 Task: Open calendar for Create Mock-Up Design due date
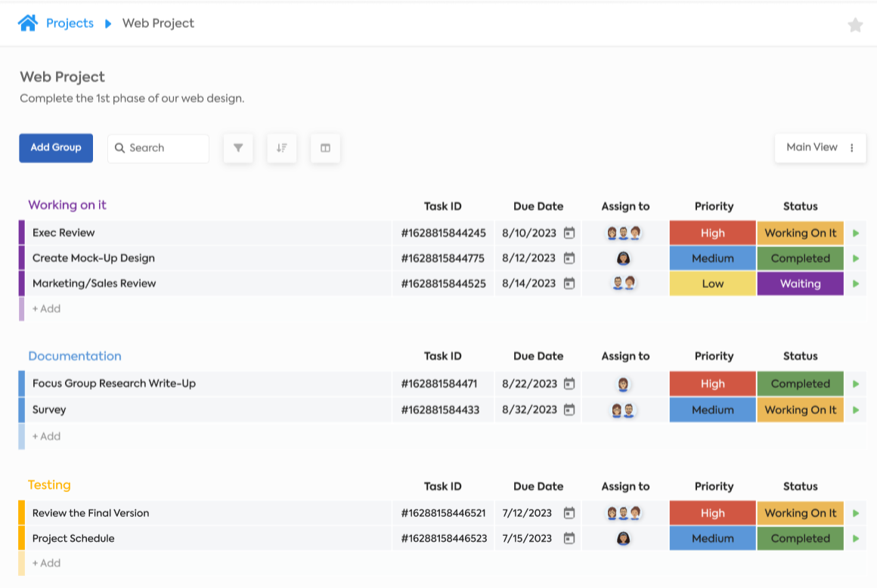tap(569, 258)
